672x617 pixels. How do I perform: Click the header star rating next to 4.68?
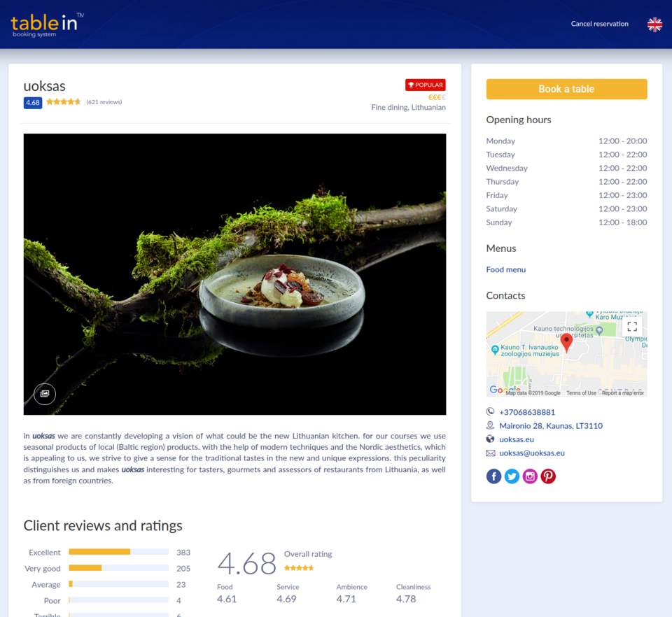(64, 102)
